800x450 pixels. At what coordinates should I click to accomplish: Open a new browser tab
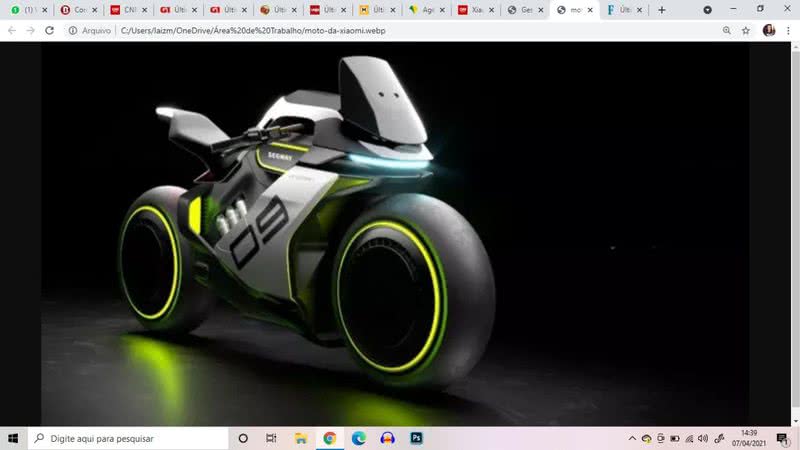point(662,10)
